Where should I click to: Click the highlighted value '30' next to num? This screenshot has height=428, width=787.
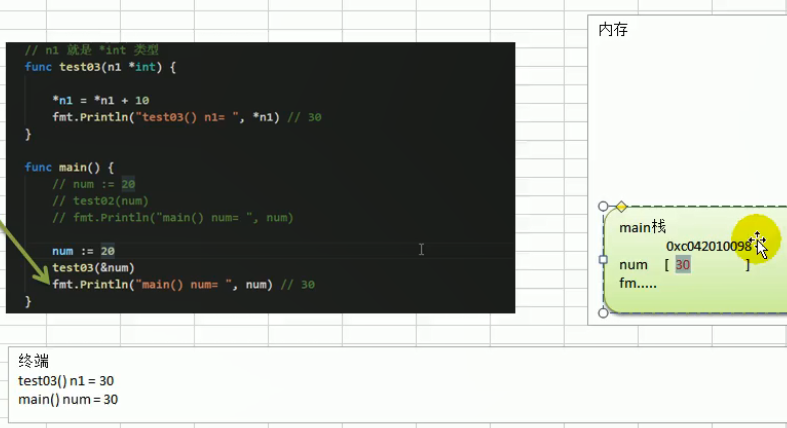683,264
